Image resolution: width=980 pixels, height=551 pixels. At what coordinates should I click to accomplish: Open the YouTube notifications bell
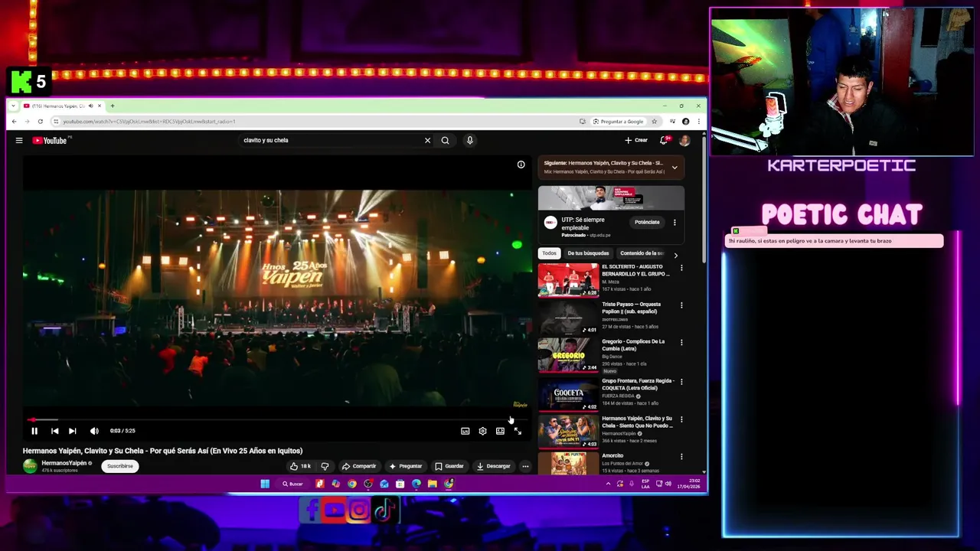tap(664, 141)
